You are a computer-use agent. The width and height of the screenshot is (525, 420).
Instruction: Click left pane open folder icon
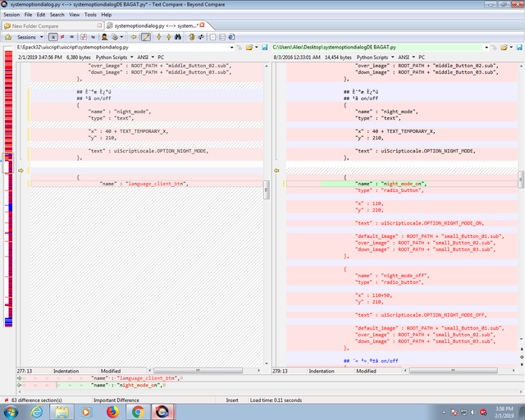(249, 48)
